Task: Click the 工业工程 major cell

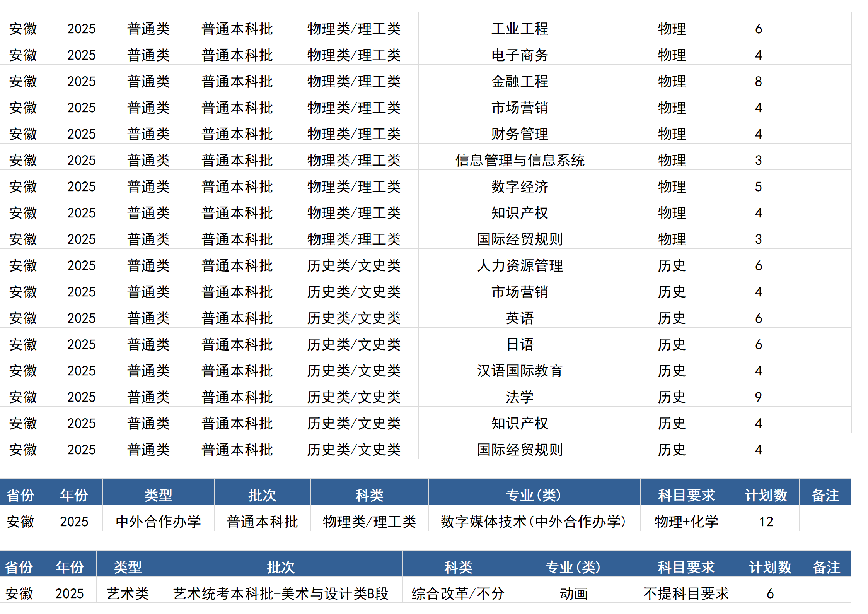Action: pyautogui.click(x=520, y=29)
